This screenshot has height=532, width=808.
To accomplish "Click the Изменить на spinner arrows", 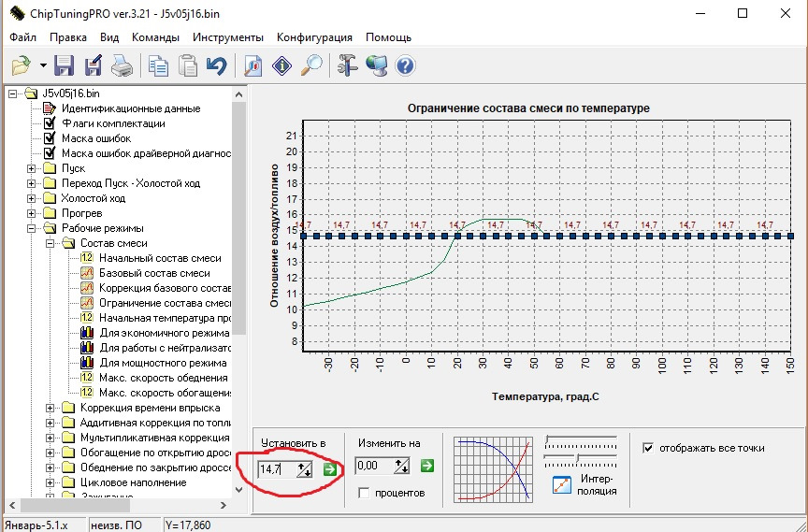I will 402,467.
